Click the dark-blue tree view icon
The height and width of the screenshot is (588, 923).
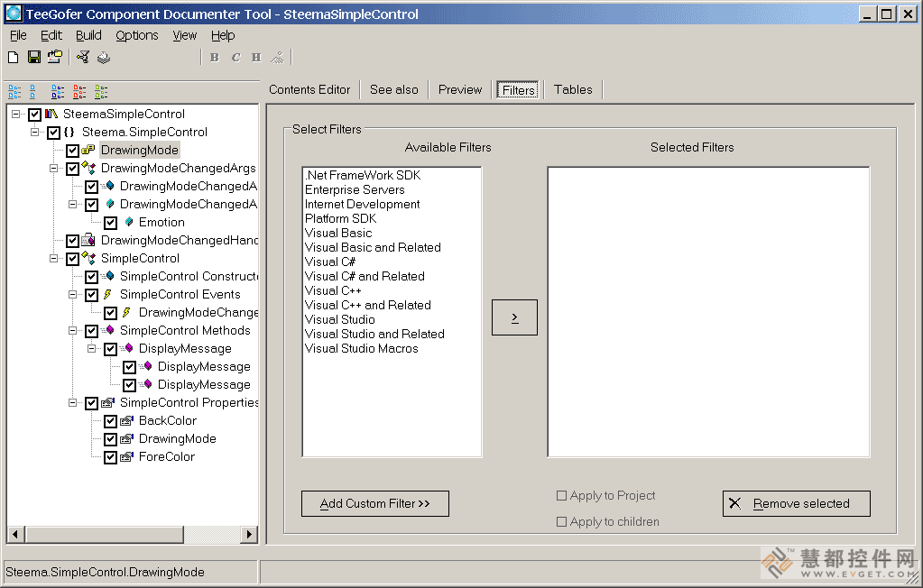[58, 92]
